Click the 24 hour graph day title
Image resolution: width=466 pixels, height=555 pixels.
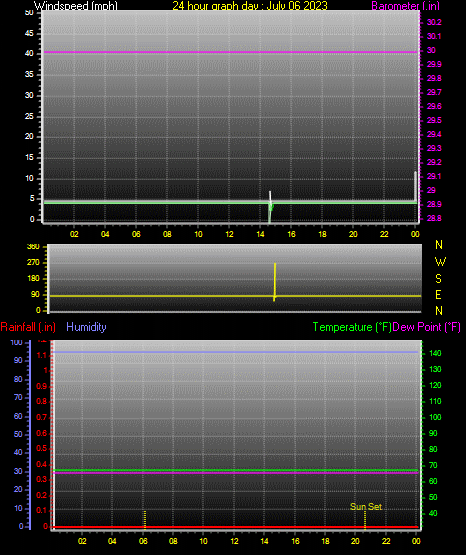(250, 6)
